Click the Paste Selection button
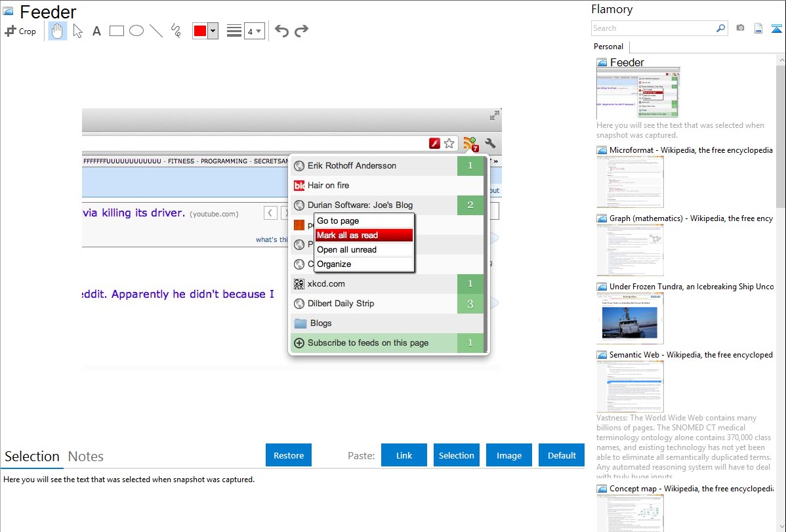Screen dimensions: 786x532 [x=456, y=455]
